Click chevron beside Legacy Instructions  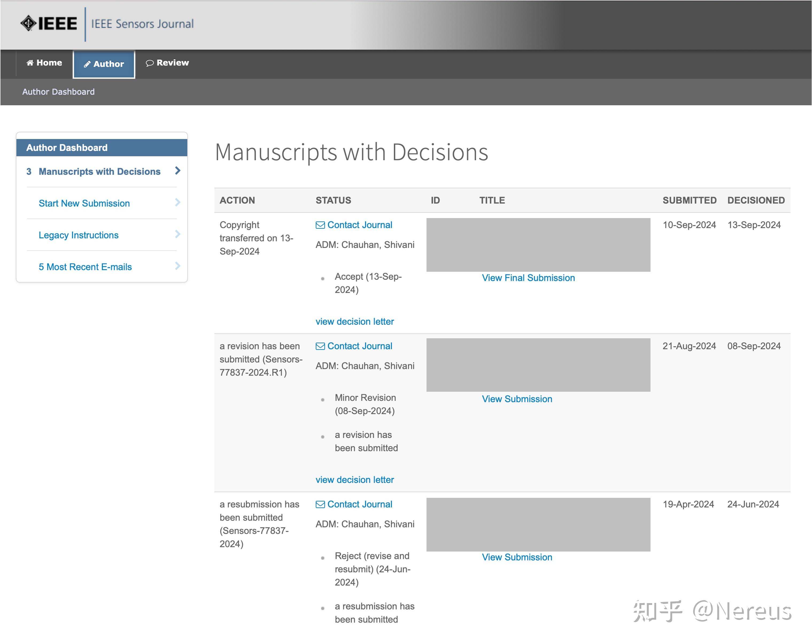coord(178,234)
